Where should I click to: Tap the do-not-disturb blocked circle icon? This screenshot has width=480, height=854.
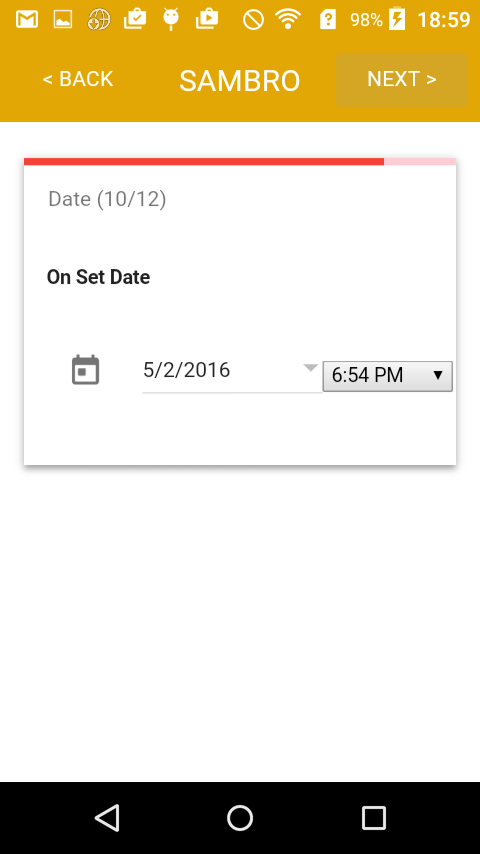253,20
